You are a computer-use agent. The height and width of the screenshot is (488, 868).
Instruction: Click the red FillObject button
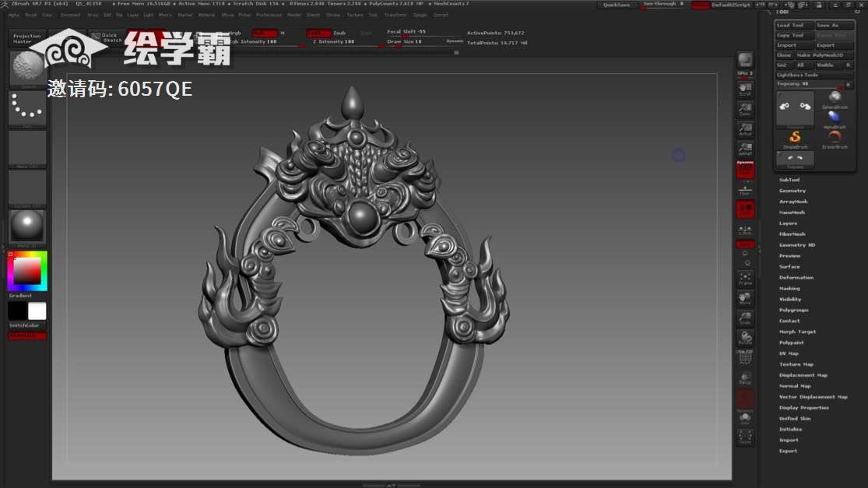pos(27,335)
